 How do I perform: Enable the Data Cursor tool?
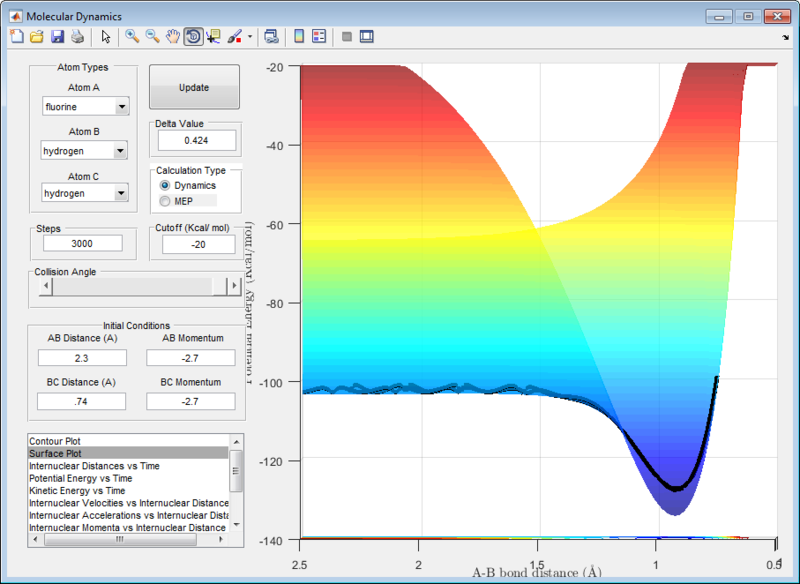212,37
